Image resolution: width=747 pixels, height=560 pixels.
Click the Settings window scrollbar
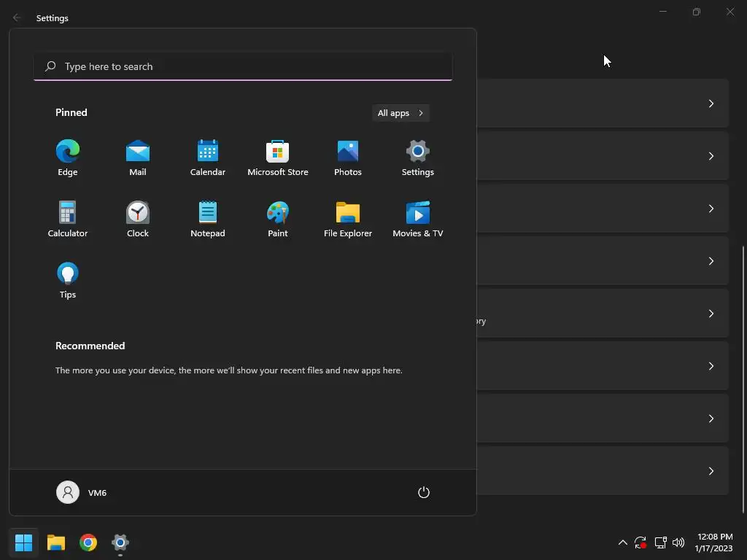pos(743,379)
